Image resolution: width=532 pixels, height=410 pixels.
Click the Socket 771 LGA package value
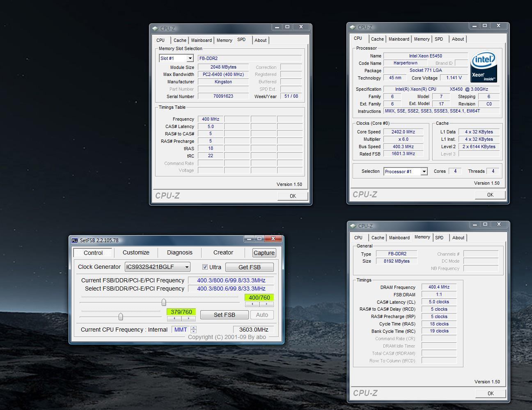coord(426,70)
